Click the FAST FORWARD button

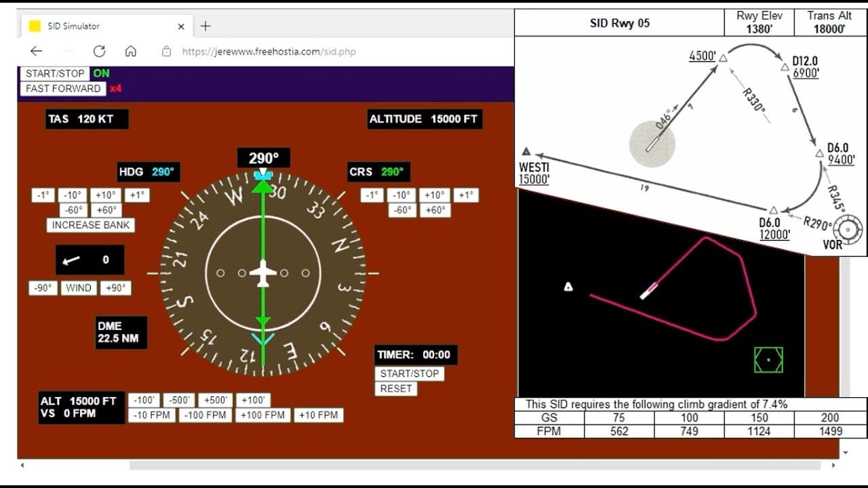[x=63, y=89]
